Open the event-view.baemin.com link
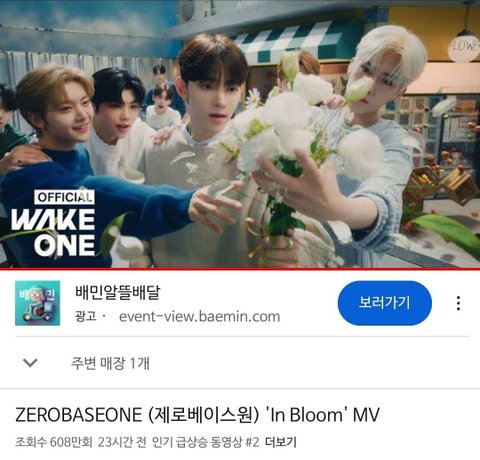 [199, 316]
